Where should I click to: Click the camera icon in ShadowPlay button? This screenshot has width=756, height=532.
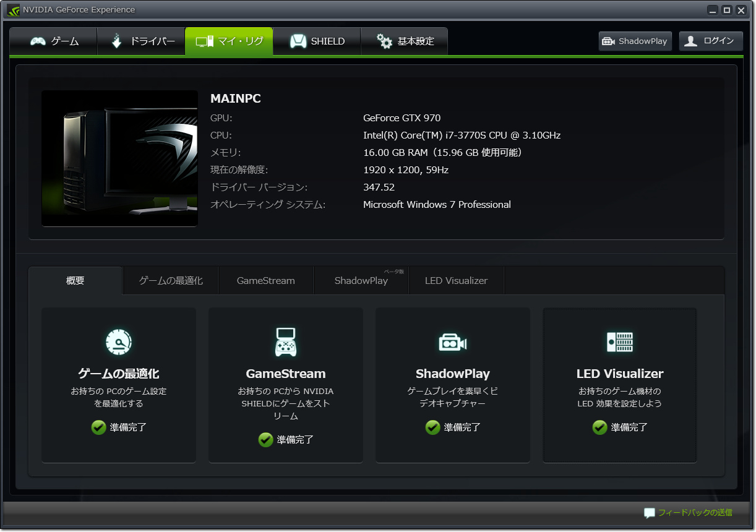[609, 41]
